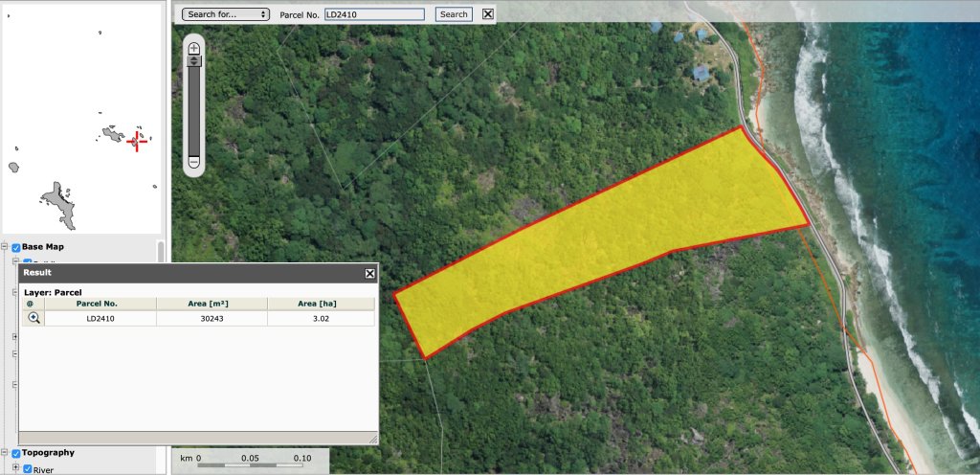This screenshot has width=980, height=475.
Task: Click the Result panel resize grip
Action: coord(373,440)
